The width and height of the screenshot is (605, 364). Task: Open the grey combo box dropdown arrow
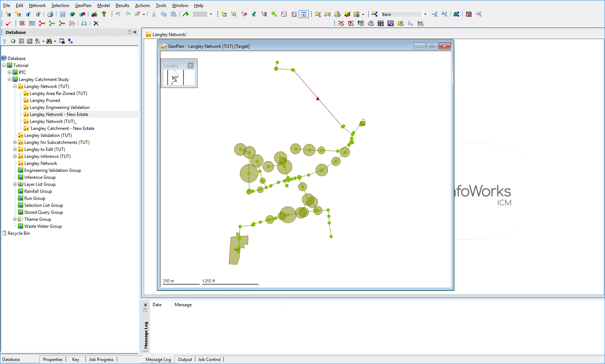coord(211,14)
